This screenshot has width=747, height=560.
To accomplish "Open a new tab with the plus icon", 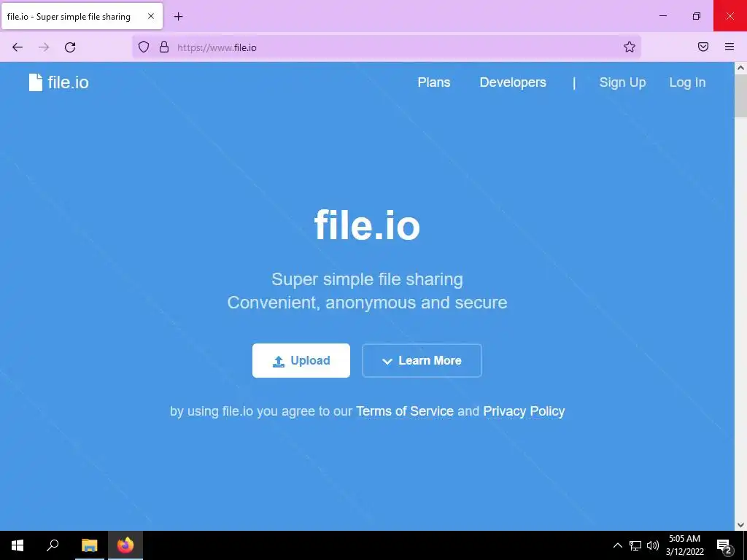I will click(x=178, y=17).
